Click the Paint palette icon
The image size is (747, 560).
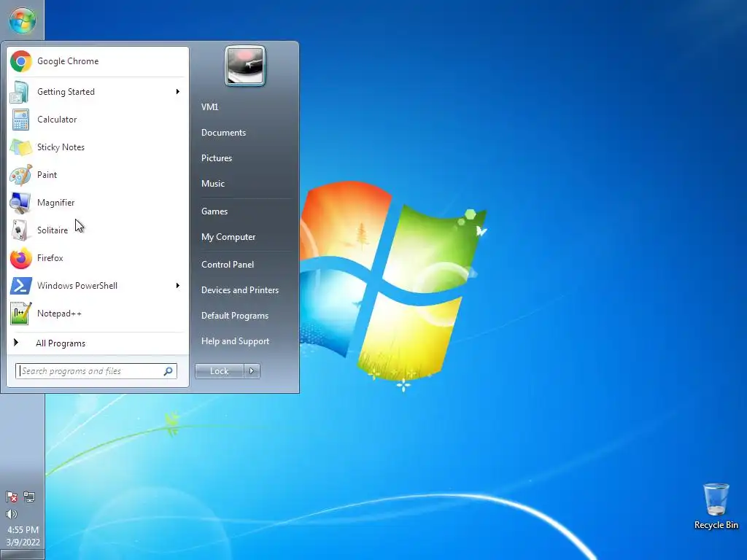pyautogui.click(x=21, y=175)
